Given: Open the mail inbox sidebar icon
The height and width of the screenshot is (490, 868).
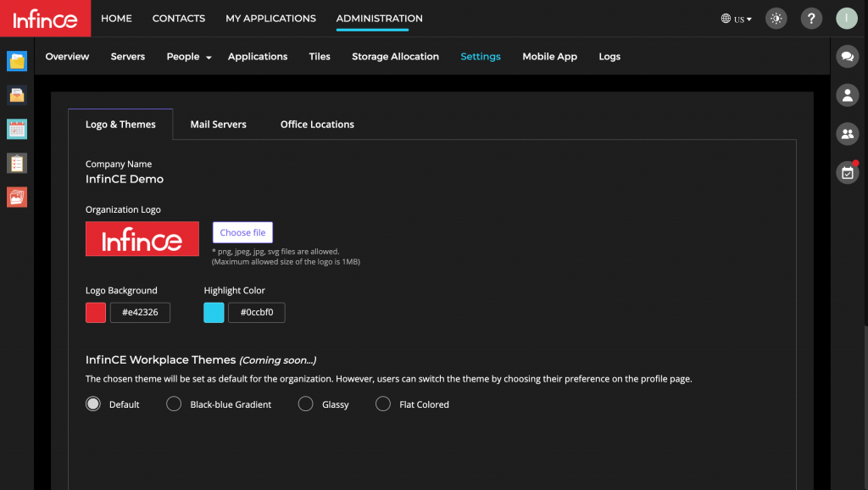Looking at the screenshot, I should 17,95.
